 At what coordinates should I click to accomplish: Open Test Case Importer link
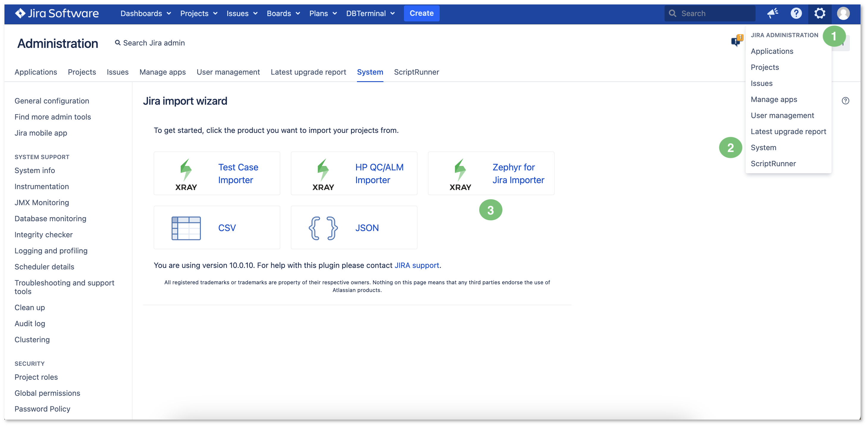pos(238,173)
